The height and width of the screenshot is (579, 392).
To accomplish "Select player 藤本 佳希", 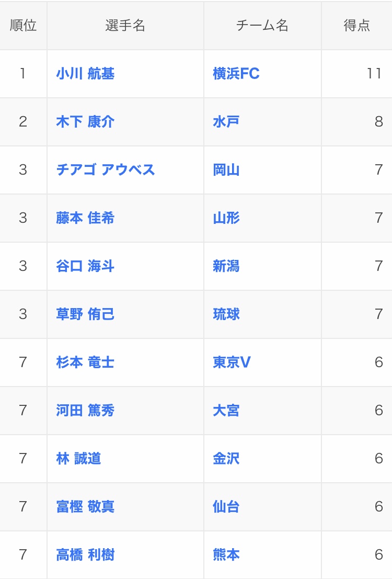I will tap(85, 218).
